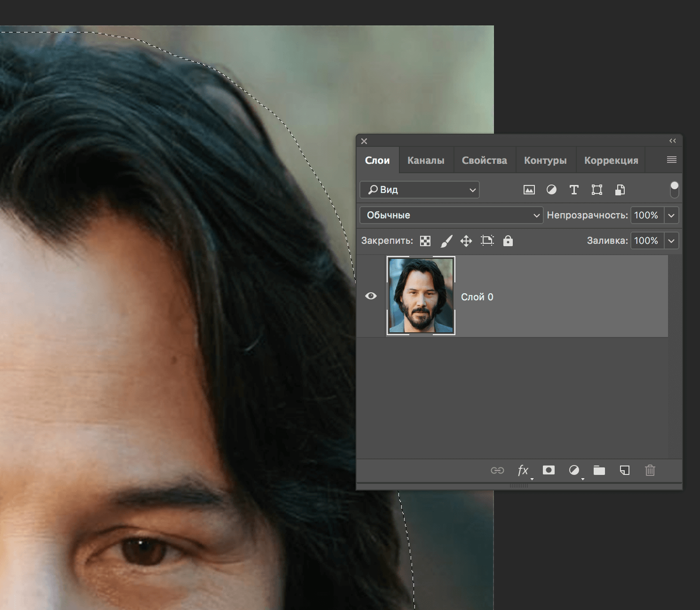Click the Заливка: label
700x610 pixels.
pos(607,241)
